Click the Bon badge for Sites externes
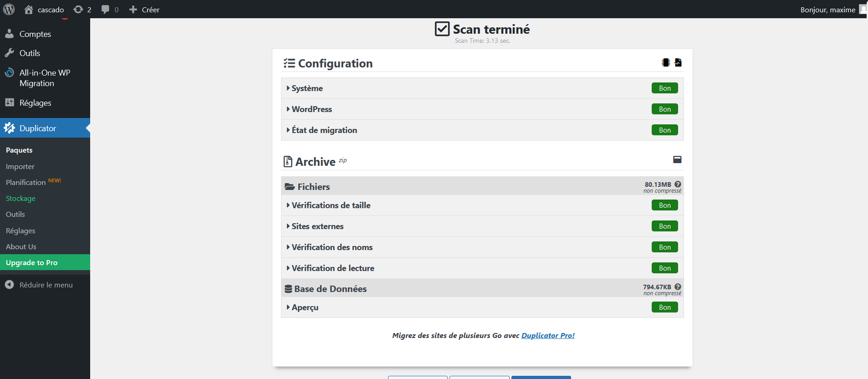 (665, 226)
